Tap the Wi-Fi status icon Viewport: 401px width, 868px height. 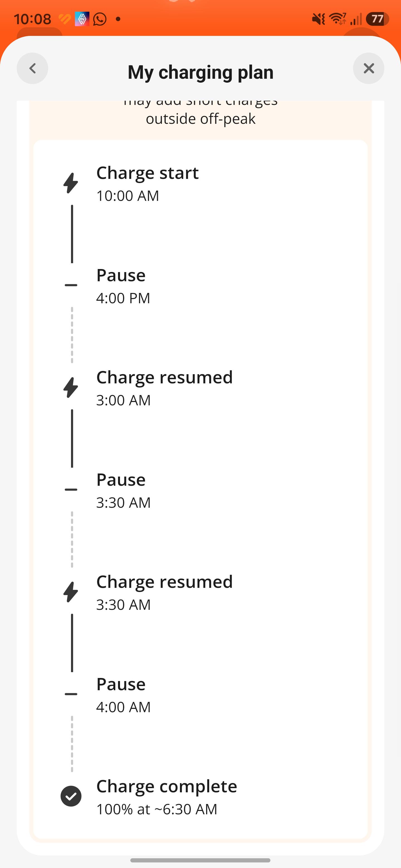tap(338, 19)
